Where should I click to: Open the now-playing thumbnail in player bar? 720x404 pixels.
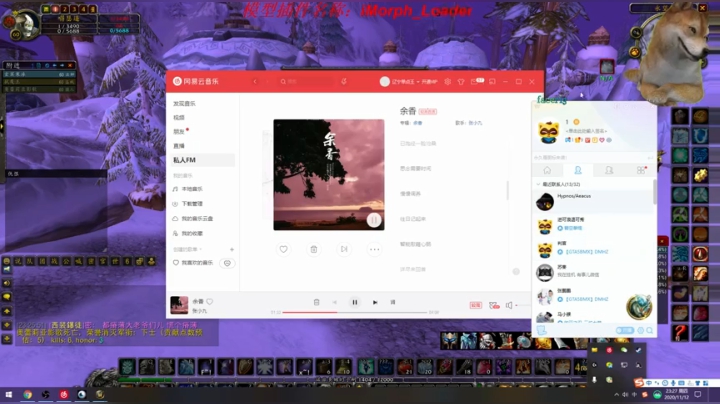179,305
